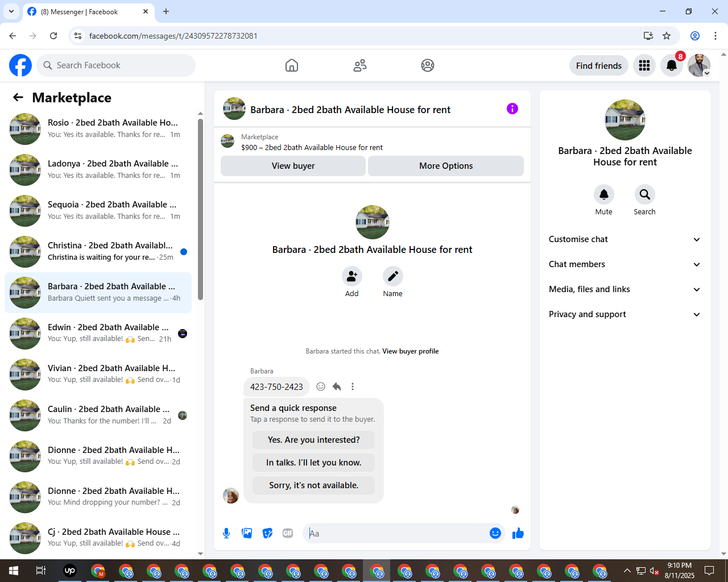Open the Ladonya conversation

pyautogui.click(x=98, y=170)
